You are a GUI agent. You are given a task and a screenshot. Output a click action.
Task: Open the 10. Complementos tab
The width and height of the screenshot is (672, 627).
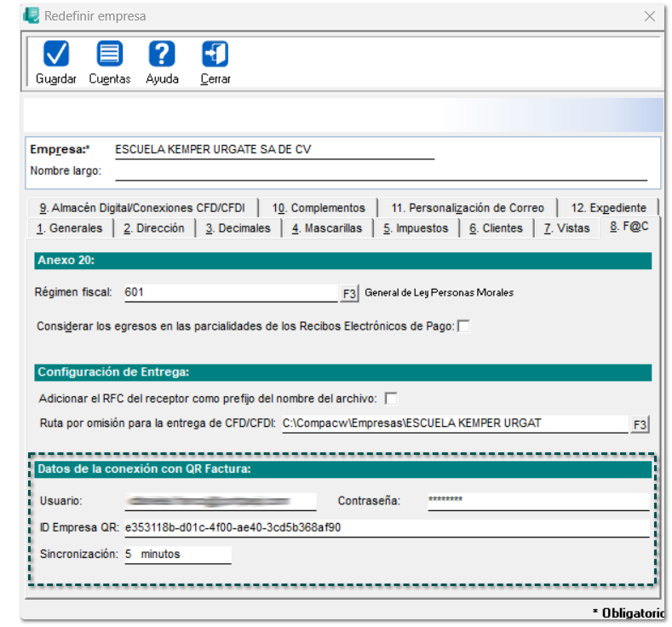[319, 208]
